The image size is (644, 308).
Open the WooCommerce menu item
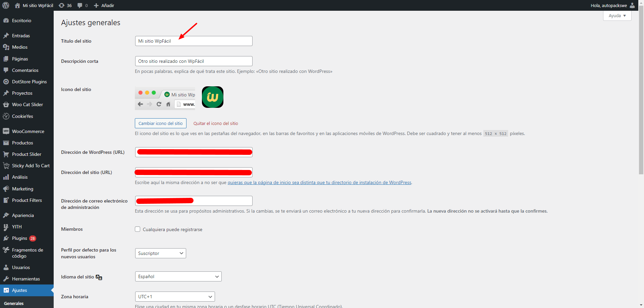pos(27,131)
